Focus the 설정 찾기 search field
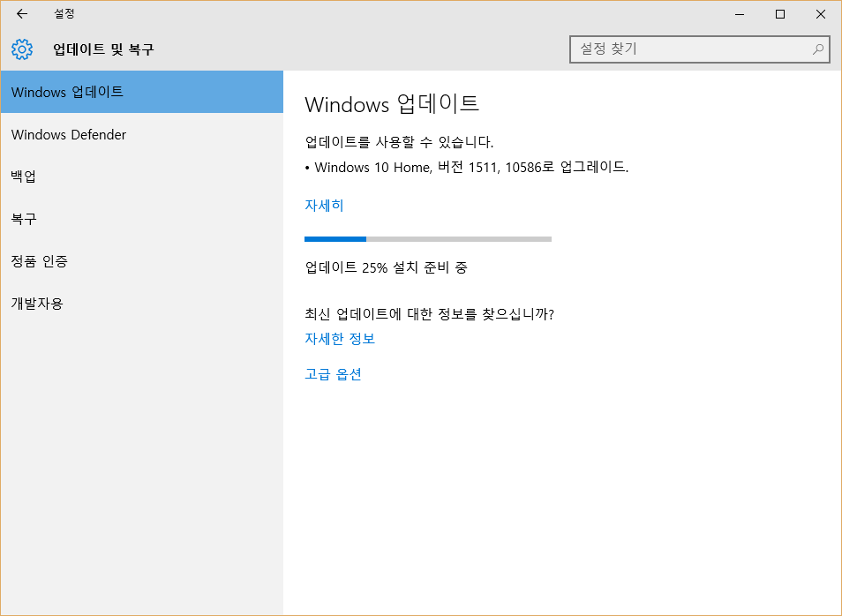 coord(700,49)
